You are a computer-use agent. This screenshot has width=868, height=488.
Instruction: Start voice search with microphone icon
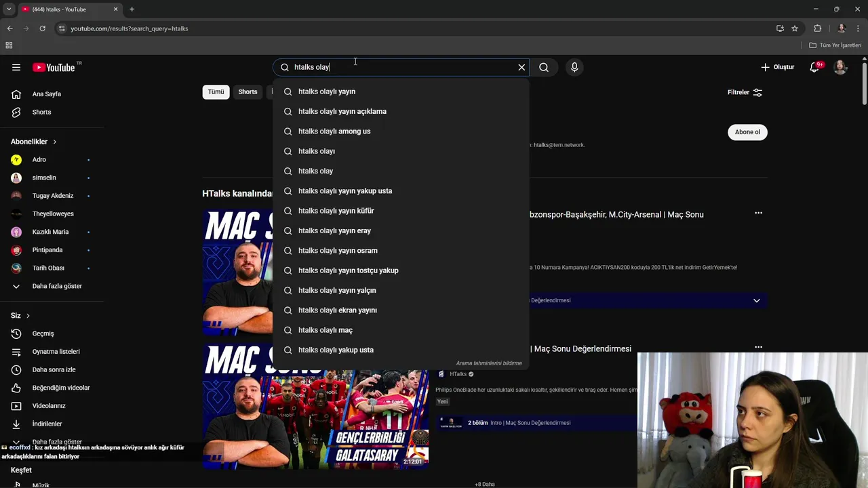click(x=574, y=67)
